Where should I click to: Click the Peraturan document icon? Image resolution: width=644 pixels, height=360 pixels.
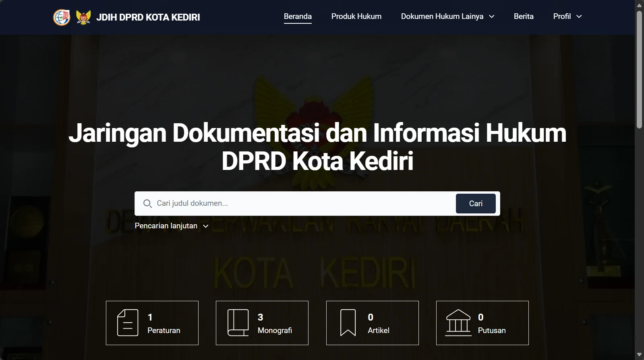(x=128, y=323)
